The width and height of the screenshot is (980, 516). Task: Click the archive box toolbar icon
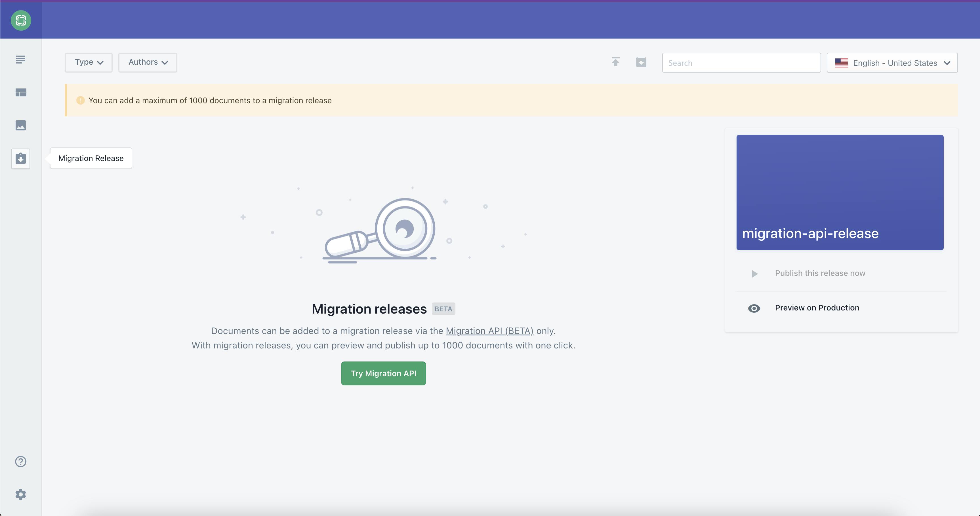(x=641, y=62)
